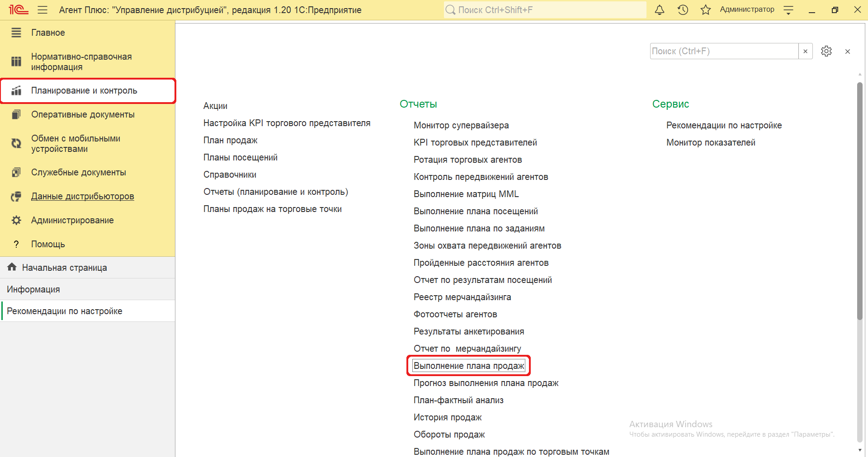
Task: Open План продаж link
Action: 231,140
